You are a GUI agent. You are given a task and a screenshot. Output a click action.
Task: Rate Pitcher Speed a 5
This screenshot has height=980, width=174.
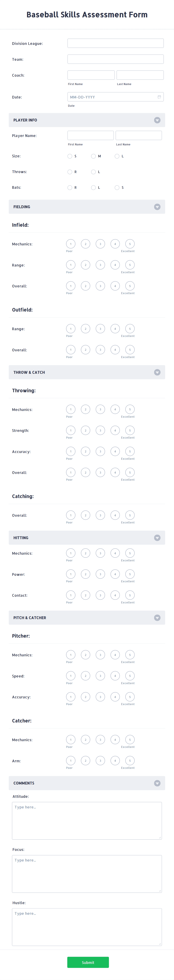tap(129, 676)
